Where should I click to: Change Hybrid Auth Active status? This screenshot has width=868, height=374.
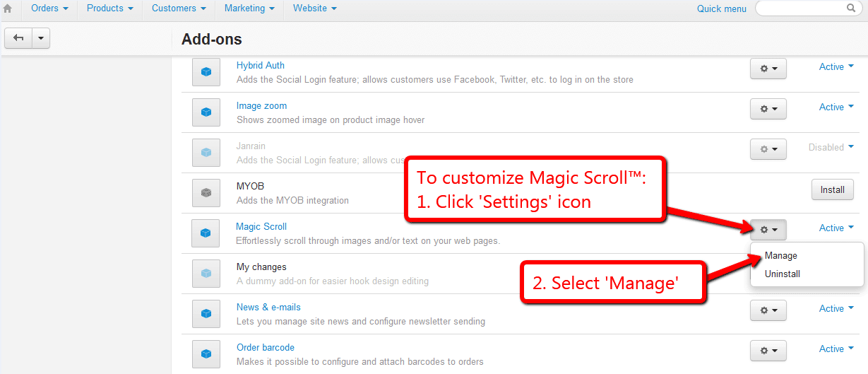836,67
